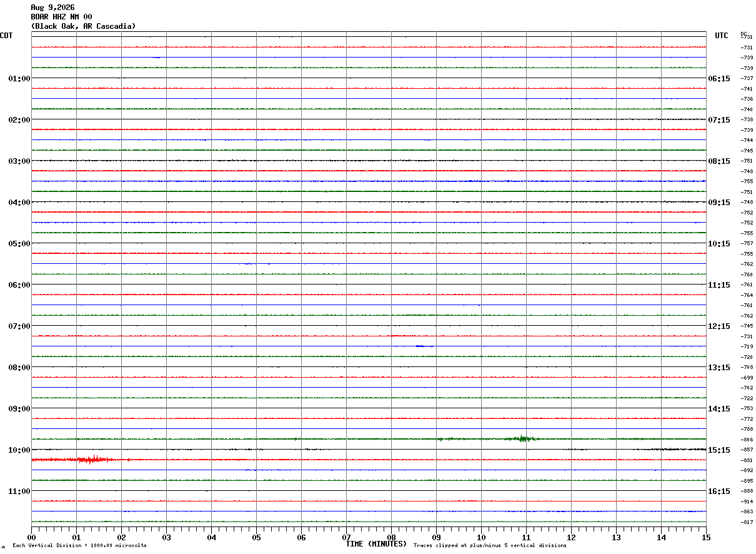Select the 08:15 UTC time label

point(719,161)
